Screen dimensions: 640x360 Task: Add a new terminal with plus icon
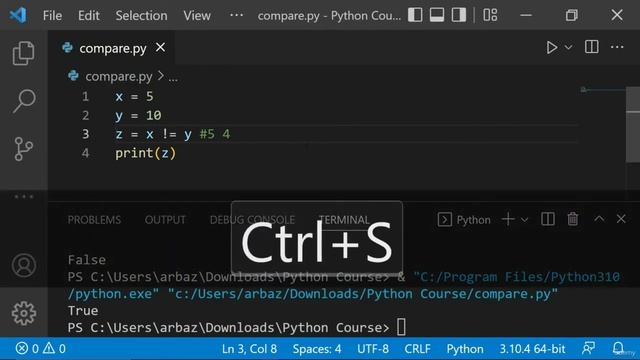pyautogui.click(x=508, y=219)
